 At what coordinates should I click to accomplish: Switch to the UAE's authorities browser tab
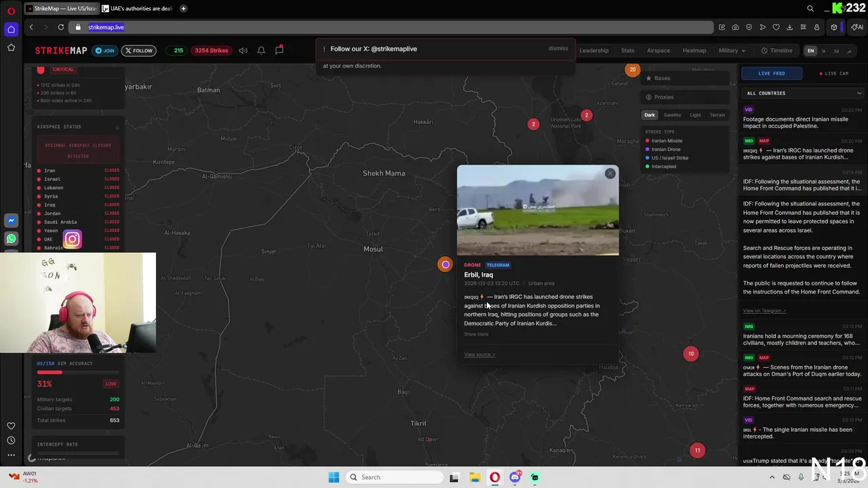[138, 9]
